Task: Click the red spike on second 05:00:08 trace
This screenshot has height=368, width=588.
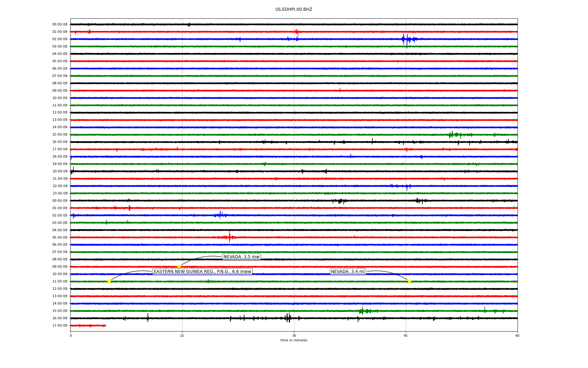Action: [x=229, y=237]
